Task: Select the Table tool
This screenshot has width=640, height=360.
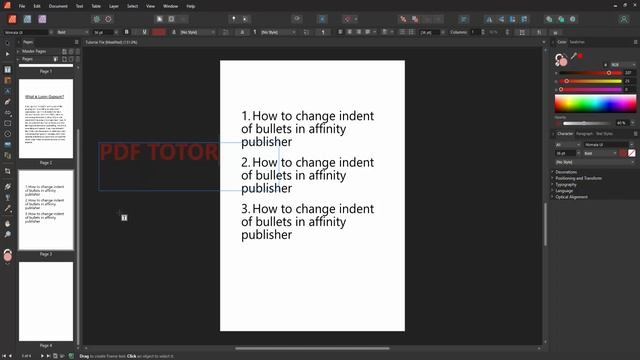Action: click(x=7, y=80)
